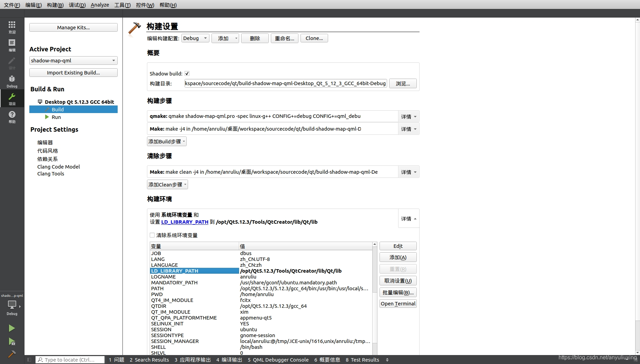The height and width of the screenshot is (364, 640).
Task: Open the 添加 configuration dropdown
Action: pos(225,38)
